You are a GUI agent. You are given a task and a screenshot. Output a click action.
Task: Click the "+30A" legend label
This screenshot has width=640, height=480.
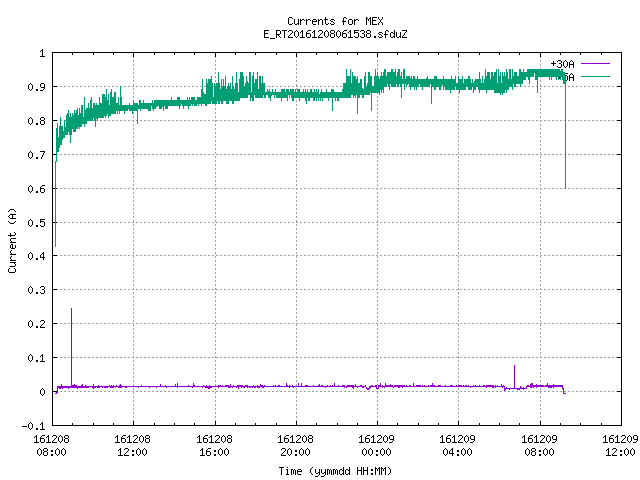tap(562, 64)
